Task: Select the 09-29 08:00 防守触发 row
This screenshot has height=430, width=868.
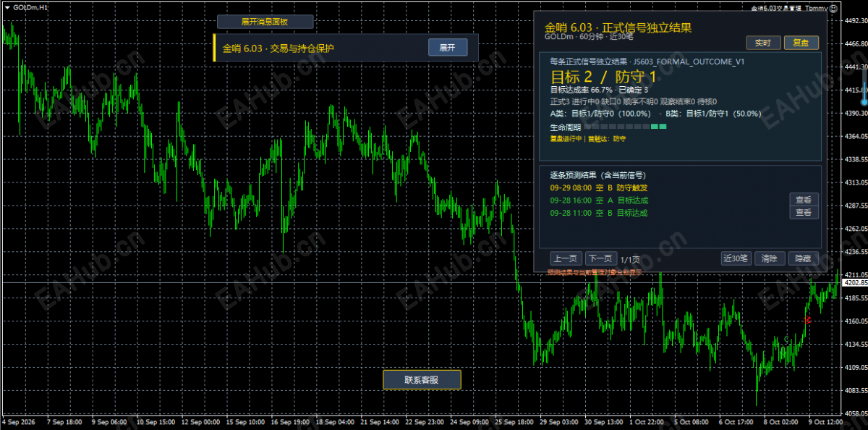Action: pyautogui.click(x=599, y=187)
